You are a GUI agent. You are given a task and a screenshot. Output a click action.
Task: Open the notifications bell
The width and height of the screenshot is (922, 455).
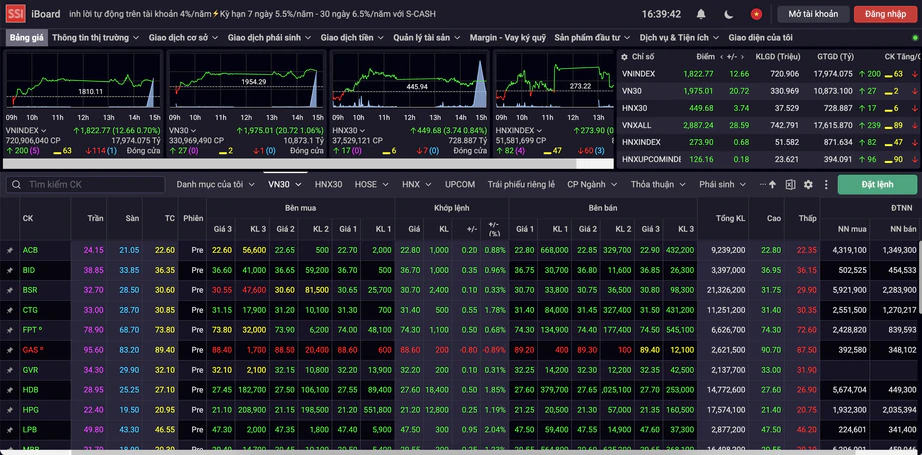pos(701,14)
